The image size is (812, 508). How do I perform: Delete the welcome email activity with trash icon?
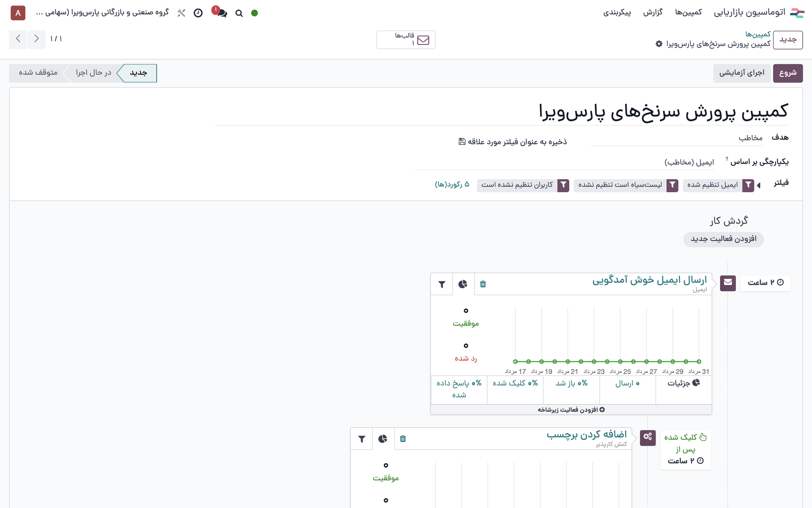click(483, 284)
